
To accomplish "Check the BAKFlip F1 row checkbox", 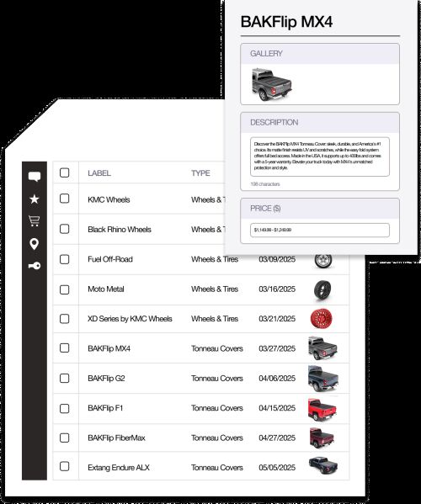I will [x=65, y=409].
